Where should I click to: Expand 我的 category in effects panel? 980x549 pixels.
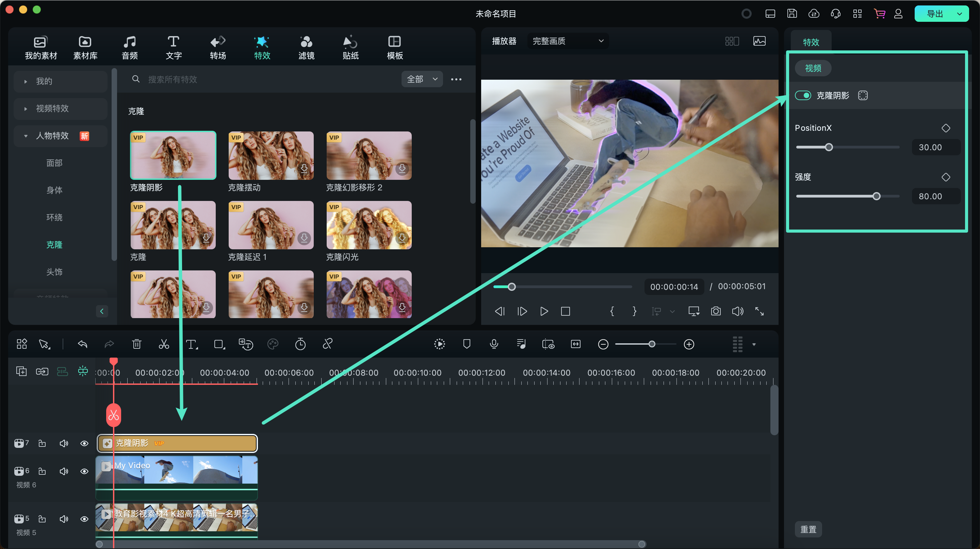[x=25, y=81]
